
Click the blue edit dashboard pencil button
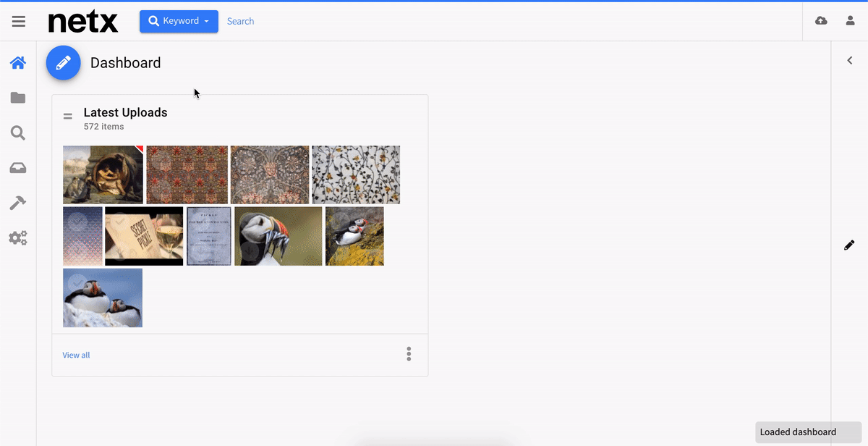(64, 63)
